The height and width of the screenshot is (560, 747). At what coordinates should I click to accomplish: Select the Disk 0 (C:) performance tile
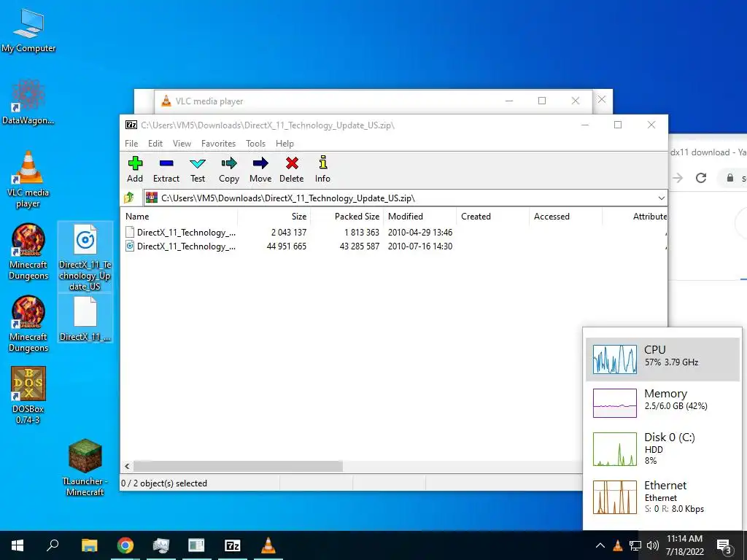pos(662,448)
